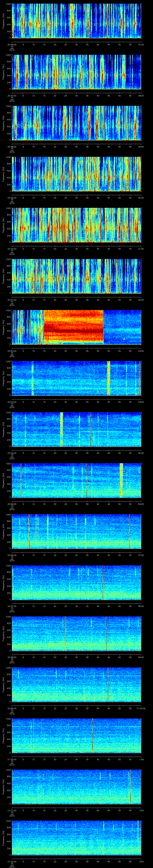
Task: Select the '20:50:00' start time label
Action: click(x=12, y=249)
